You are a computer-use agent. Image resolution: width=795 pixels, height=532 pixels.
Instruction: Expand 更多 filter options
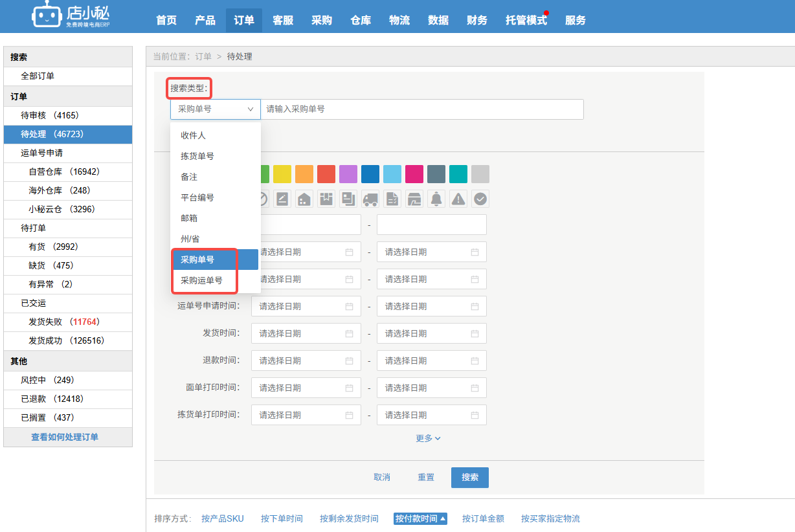click(428, 438)
